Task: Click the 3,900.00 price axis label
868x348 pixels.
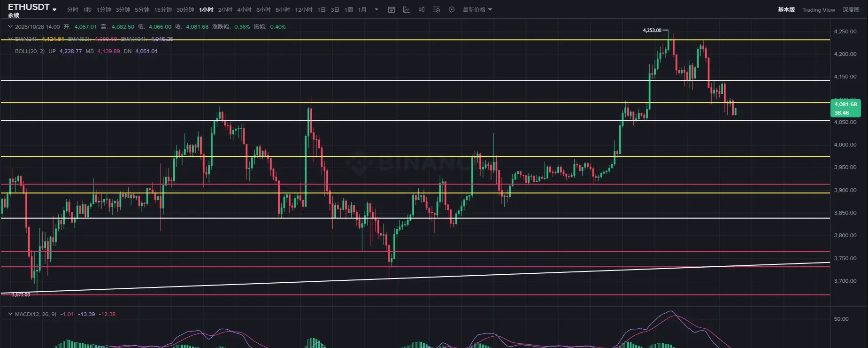Action: [x=845, y=190]
